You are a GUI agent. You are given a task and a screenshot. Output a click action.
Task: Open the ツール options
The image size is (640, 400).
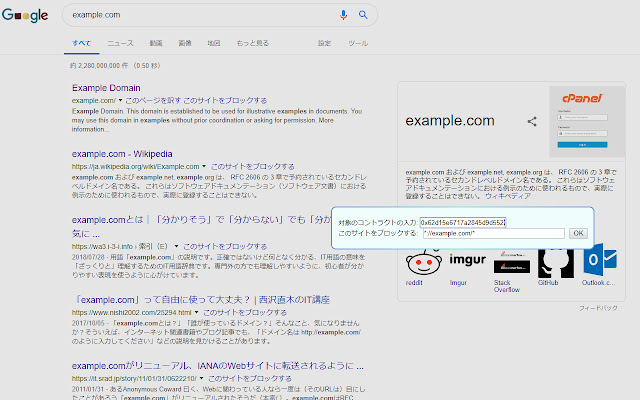[358, 43]
